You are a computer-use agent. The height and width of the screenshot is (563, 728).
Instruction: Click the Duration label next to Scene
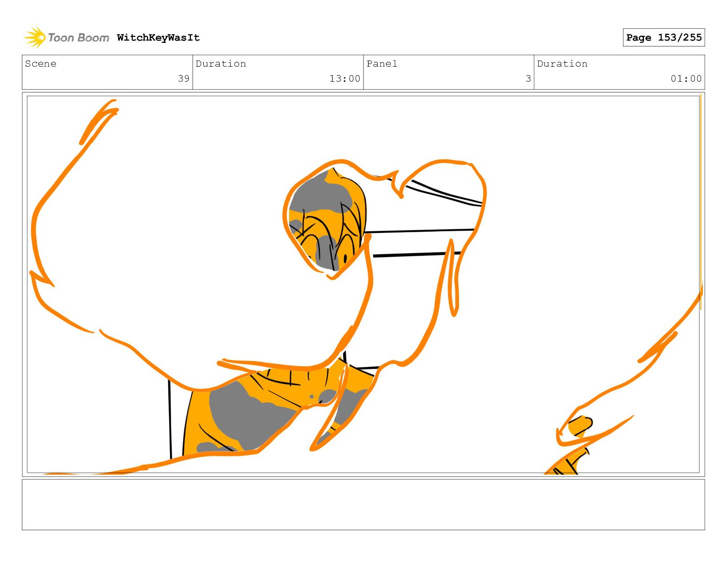pos(221,64)
